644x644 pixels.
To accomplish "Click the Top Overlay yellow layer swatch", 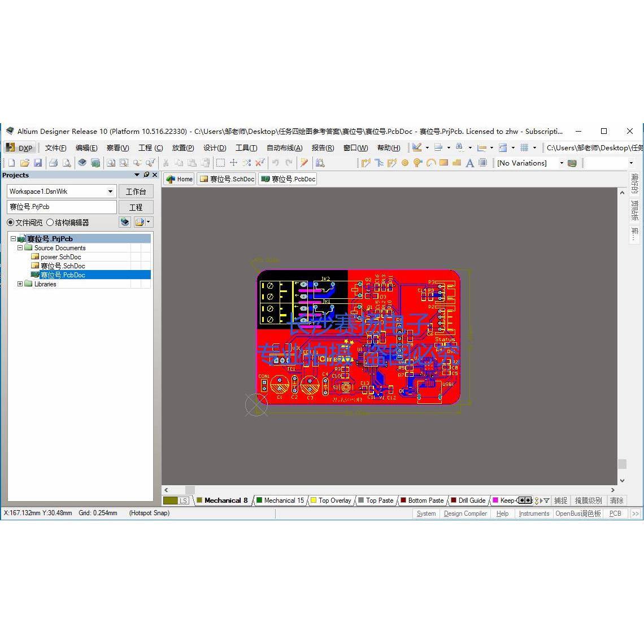I will click(314, 501).
